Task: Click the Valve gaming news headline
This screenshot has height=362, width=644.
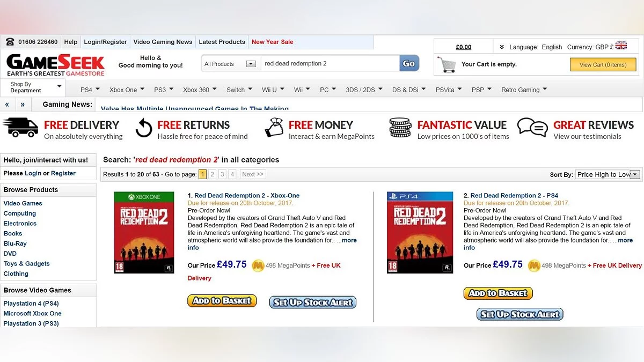Action: click(195, 108)
